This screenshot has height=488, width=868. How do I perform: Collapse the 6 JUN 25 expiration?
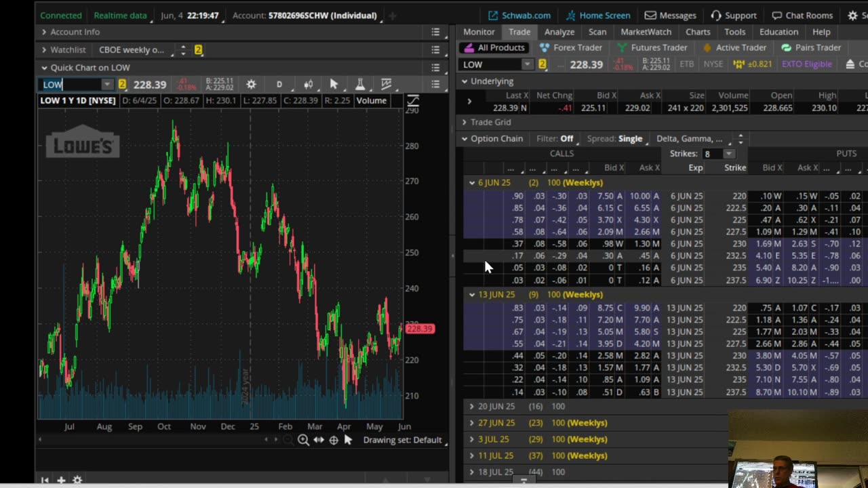tap(472, 182)
